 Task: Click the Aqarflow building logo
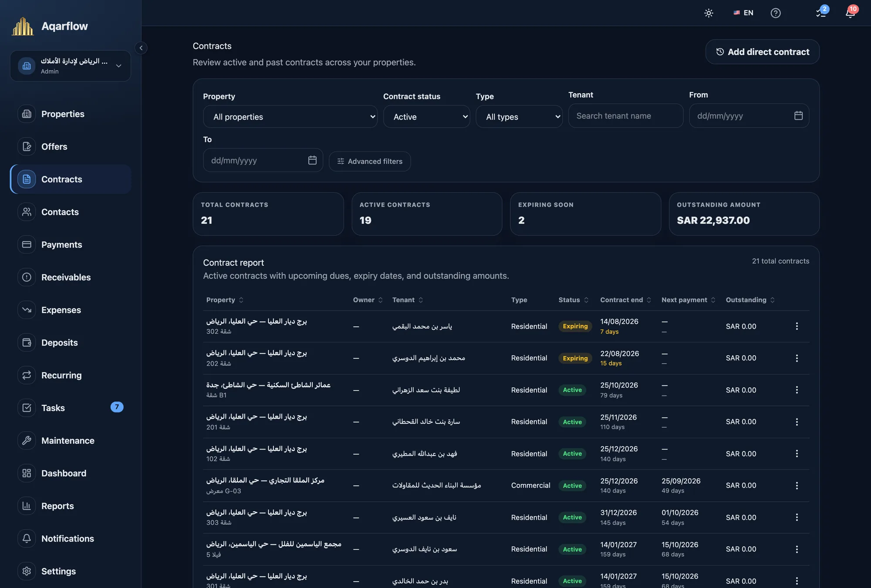tap(23, 26)
